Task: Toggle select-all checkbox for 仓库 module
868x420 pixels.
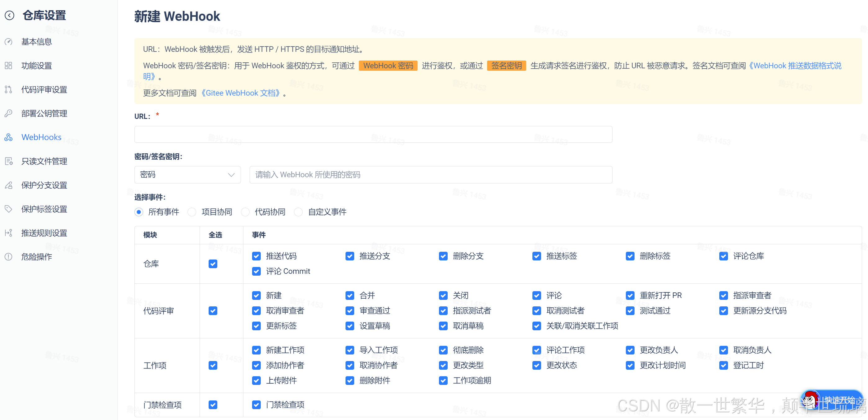Action: [x=213, y=264]
